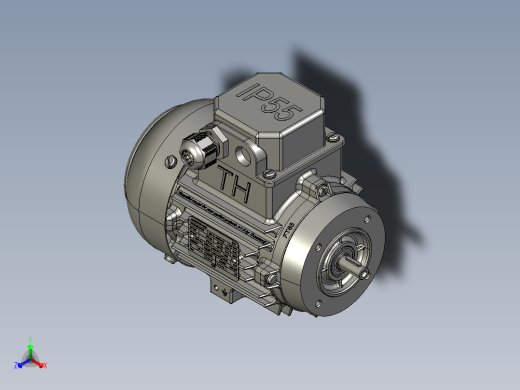Image resolution: width=520 pixels, height=390 pixels.
Task: Click the green Y axis arrow on triad
Action: click(x=30, y=351)
